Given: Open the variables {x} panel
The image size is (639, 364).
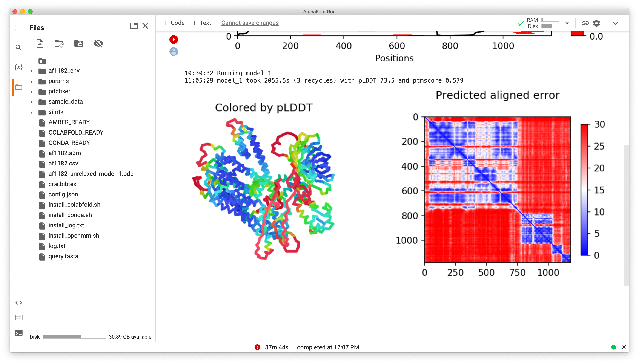Looking at the screenshot, I should 18,67.
